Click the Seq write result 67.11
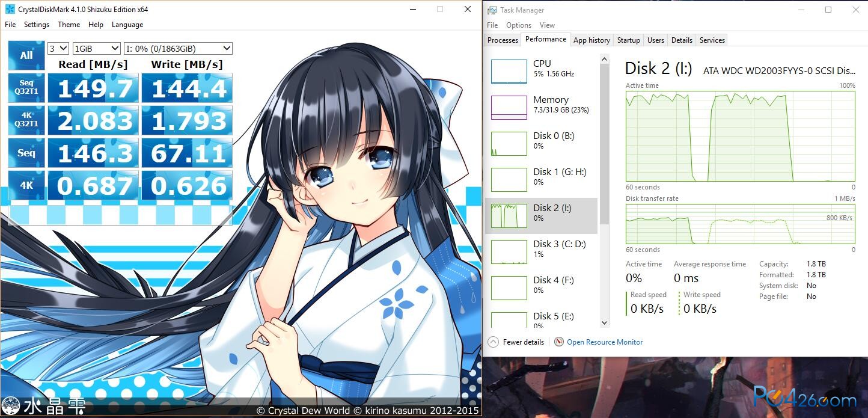The height and width of the screenshot is (418, 868). point(187,153)
